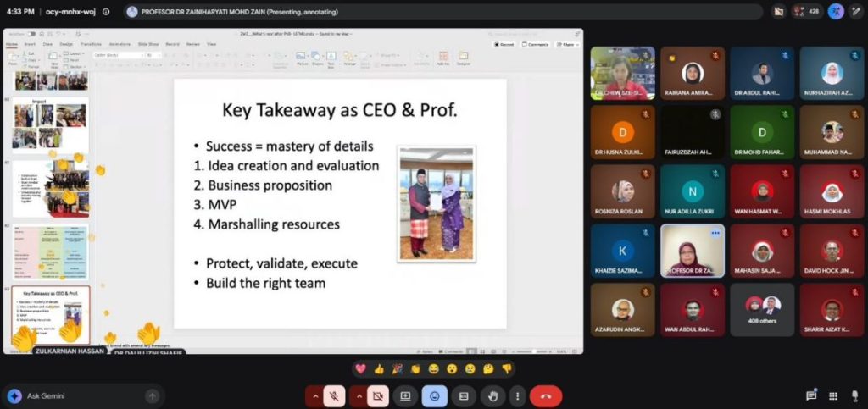
Task: Start presenting your screen
Action: 405,395
